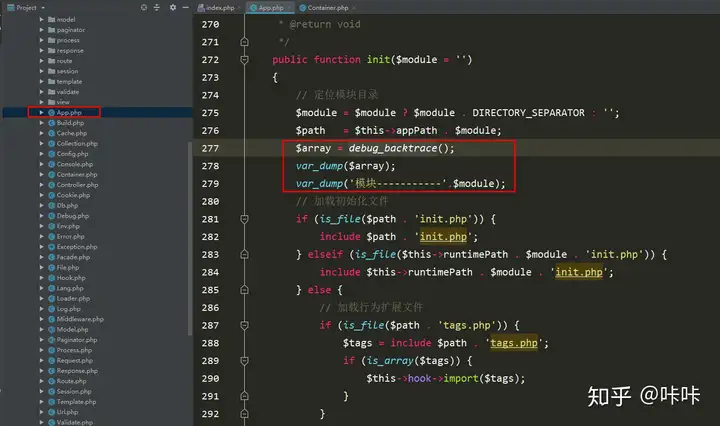Click the Facade.php class icon
The image size is (720, 426).
point(51,257)
